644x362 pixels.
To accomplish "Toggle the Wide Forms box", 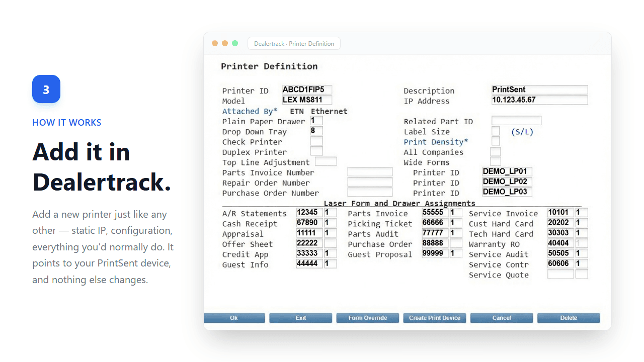I will point(496,161).
